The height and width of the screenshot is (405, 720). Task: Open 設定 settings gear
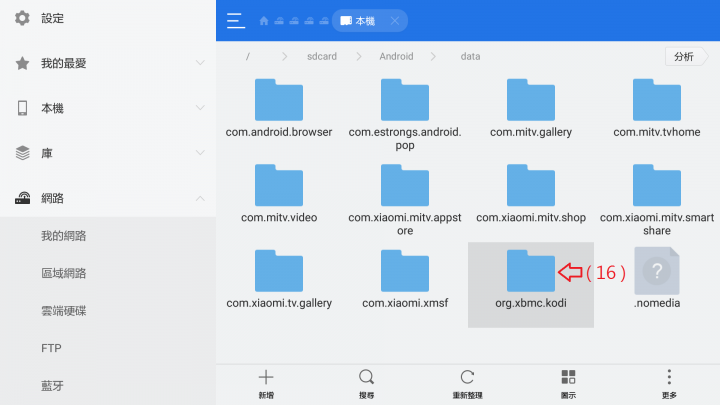(x=22, y=18)
